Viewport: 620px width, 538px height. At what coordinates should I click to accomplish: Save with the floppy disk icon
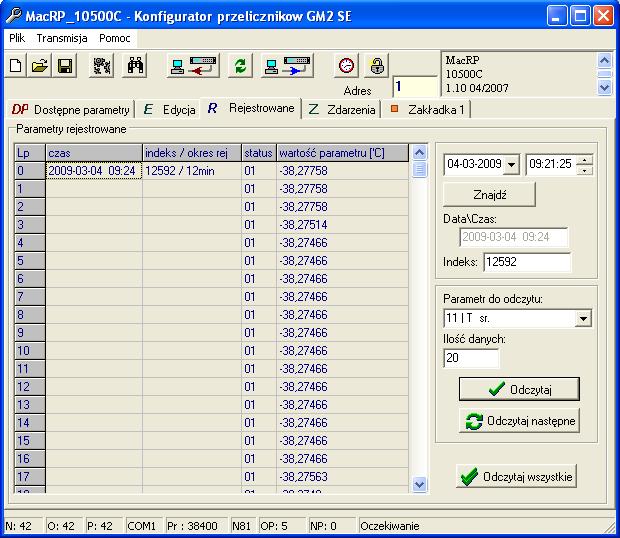click(65, 66)
